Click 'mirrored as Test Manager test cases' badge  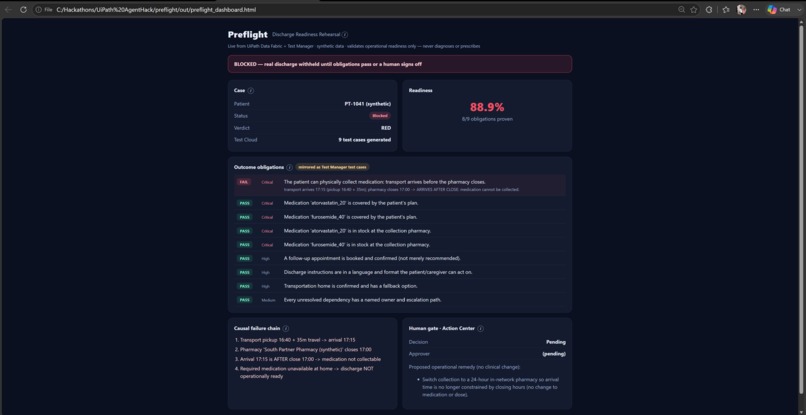333,167
